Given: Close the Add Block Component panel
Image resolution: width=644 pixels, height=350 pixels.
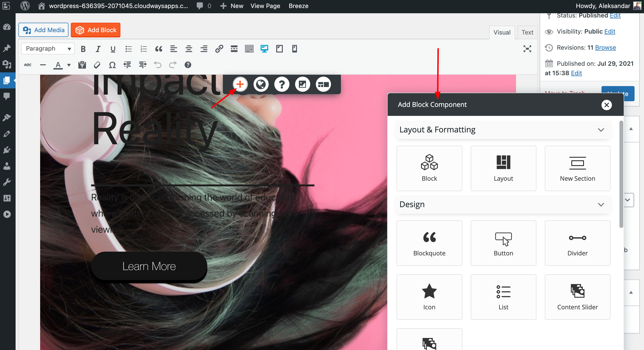Looking at the screenshot, I should (606, 105).
